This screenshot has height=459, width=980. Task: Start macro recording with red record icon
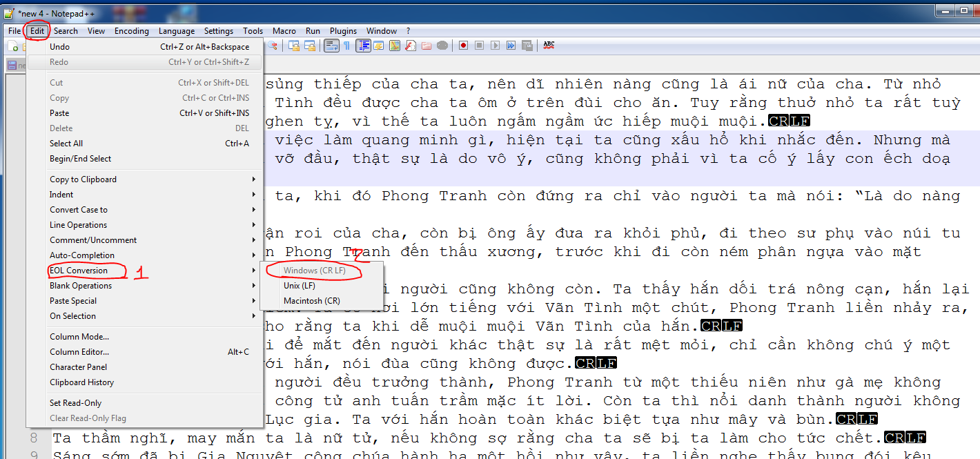463,46
